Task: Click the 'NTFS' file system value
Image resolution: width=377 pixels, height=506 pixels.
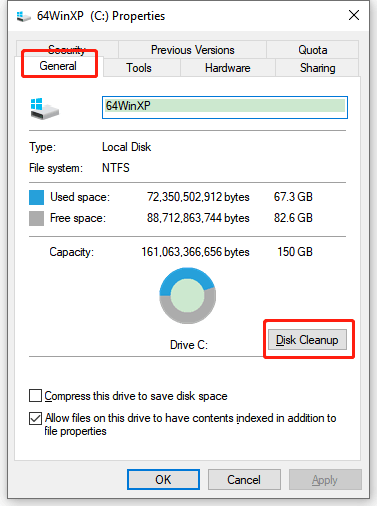Action: coord(116,168)
